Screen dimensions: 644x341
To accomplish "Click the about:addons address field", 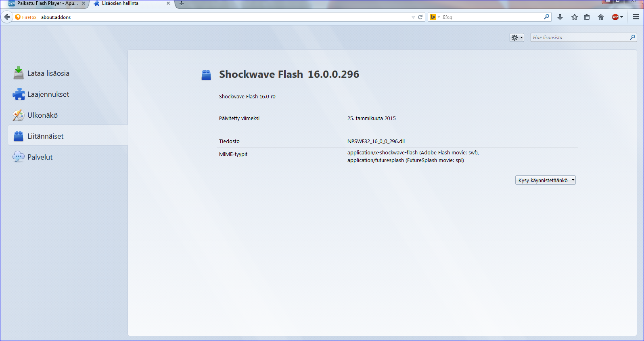I will [x=224, y=17].
